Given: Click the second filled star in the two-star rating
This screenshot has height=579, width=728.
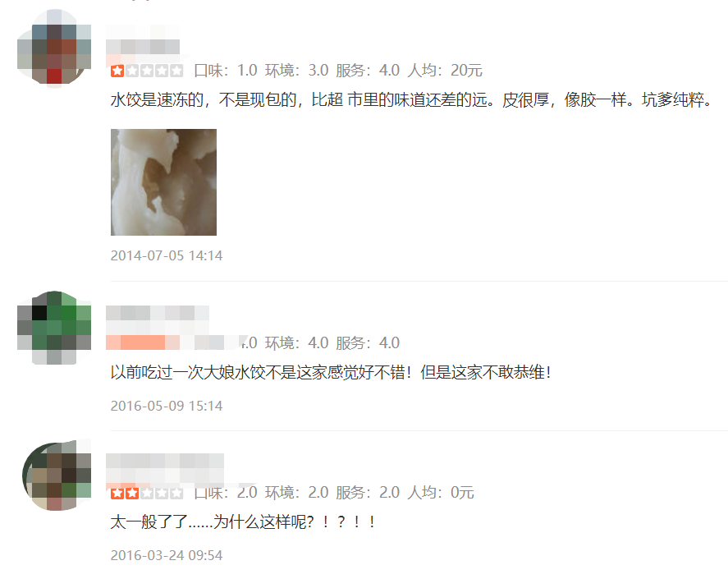Looking at the screenshot, I should click(132, 493).
